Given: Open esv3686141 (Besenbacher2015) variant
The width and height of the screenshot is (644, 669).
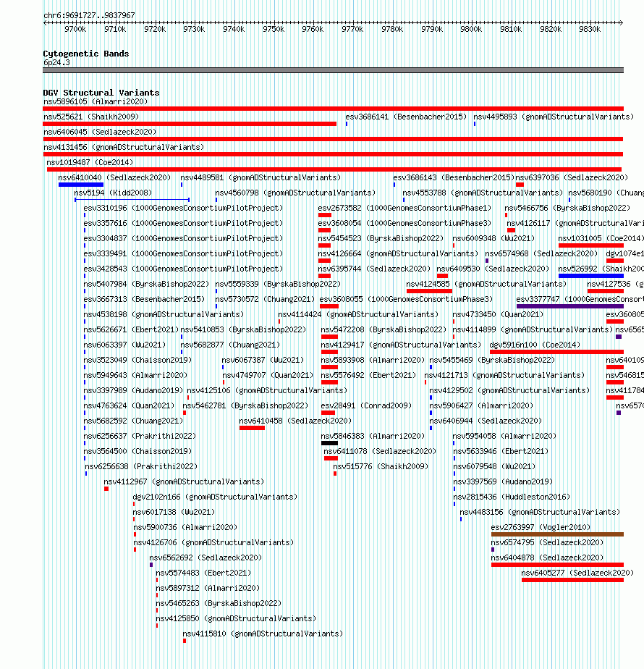Looking at the screenshot, I should [406, 117].
